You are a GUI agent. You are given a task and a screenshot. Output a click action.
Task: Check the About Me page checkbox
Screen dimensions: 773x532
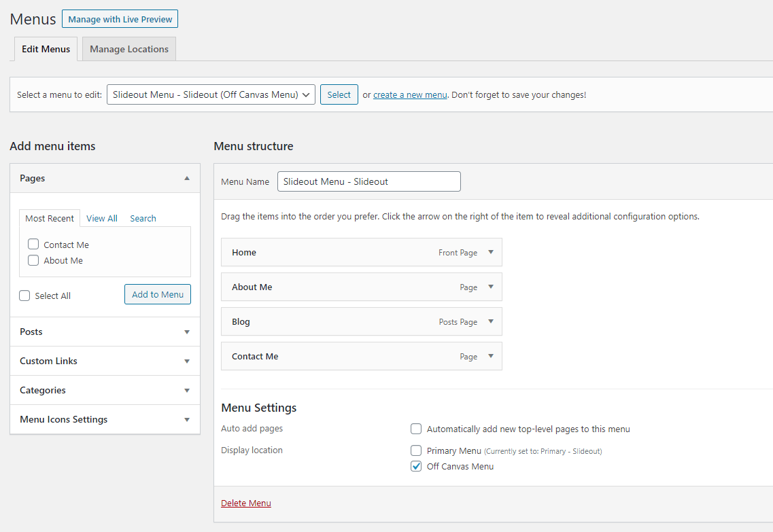(x=33, y=260)
